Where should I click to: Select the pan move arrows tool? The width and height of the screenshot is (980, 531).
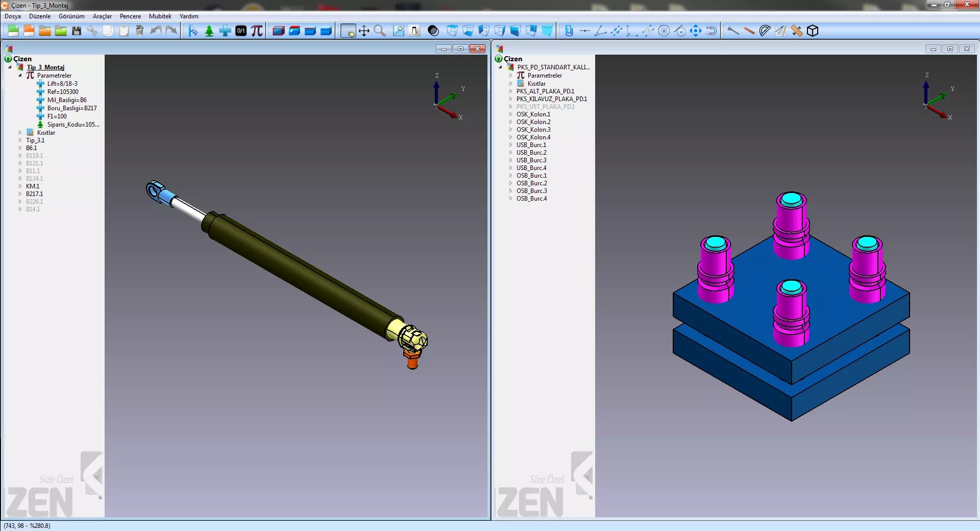click(x=364, y=31)
